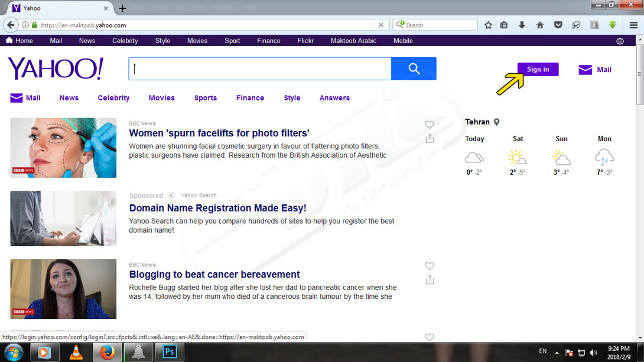Open the laptop sponsored ad thumbnail

click(x=63, y=218)
